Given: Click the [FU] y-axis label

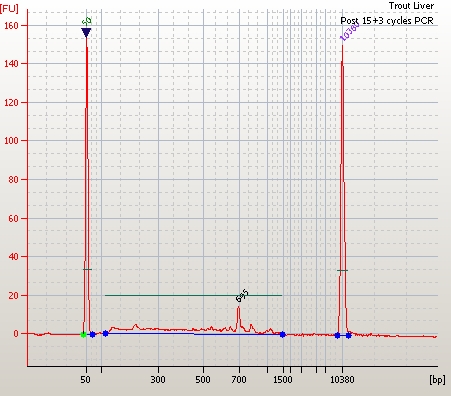Looking at the screenshot, I should (x=9, y=8).
